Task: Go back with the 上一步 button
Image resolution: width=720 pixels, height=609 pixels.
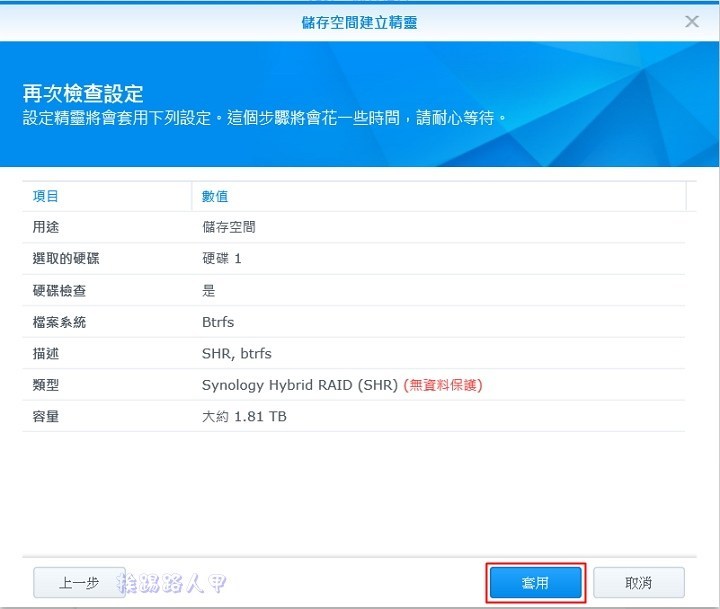Action: (x=79, y=583)
